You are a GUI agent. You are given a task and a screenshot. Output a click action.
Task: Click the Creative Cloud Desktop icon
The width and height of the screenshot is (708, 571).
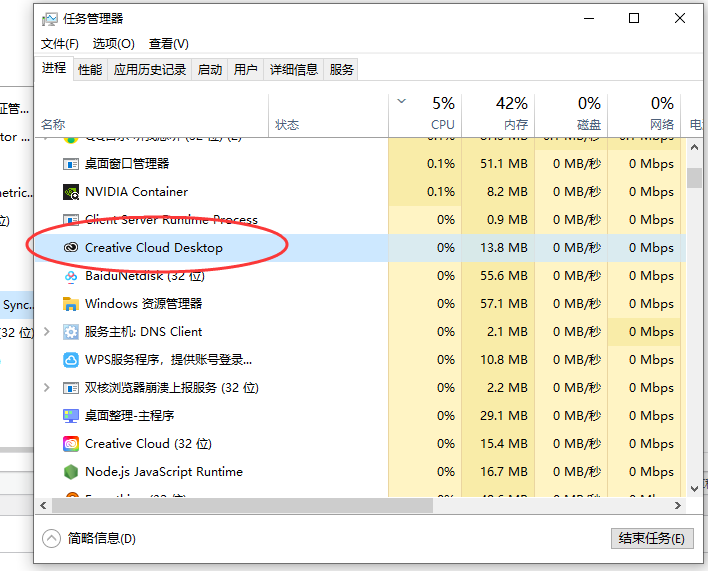71,247
